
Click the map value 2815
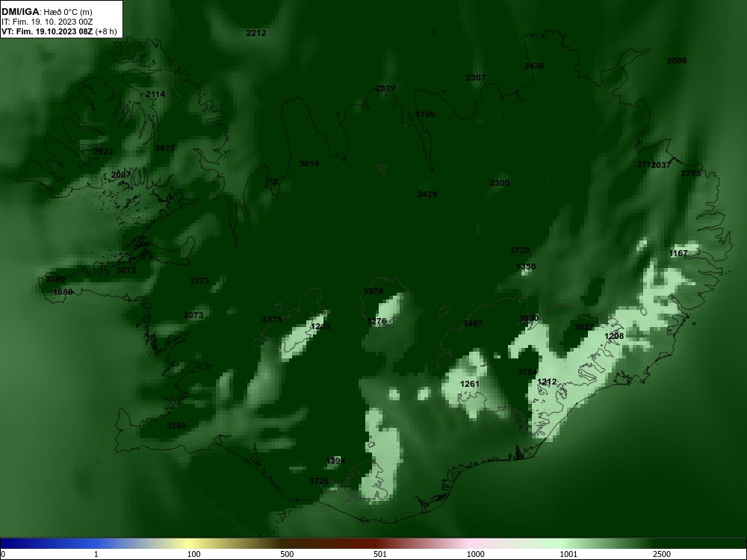pos(165,148)
